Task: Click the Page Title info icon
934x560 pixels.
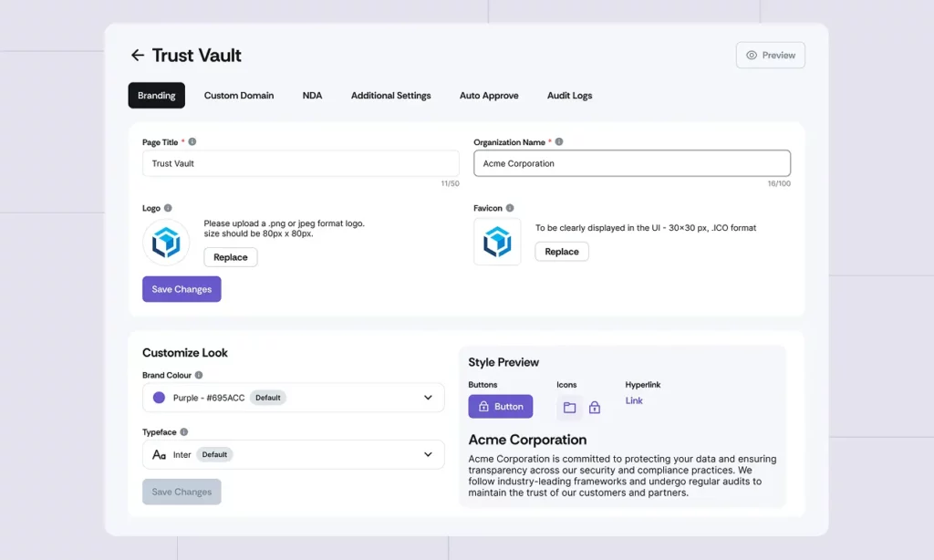Action: pos(192,141)
